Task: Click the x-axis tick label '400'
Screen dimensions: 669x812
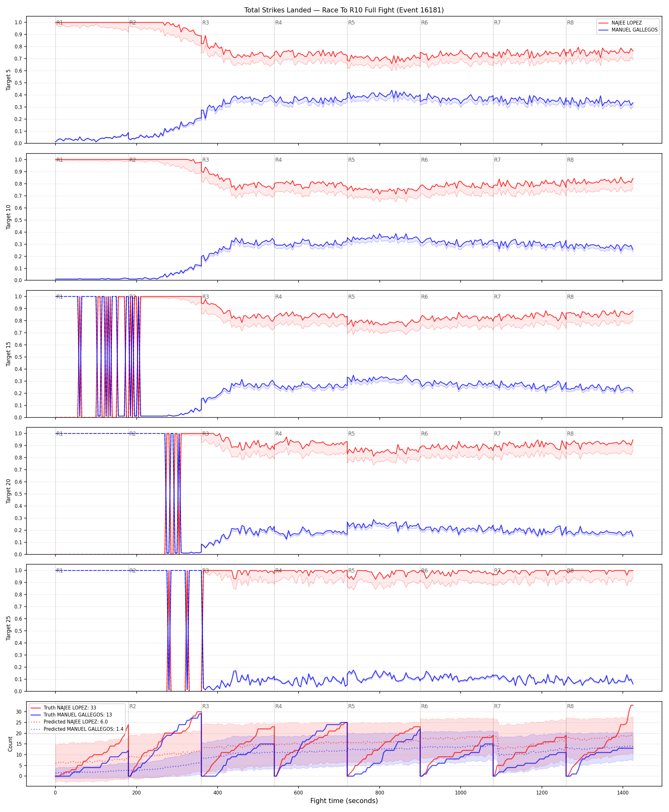Action: 217,792
